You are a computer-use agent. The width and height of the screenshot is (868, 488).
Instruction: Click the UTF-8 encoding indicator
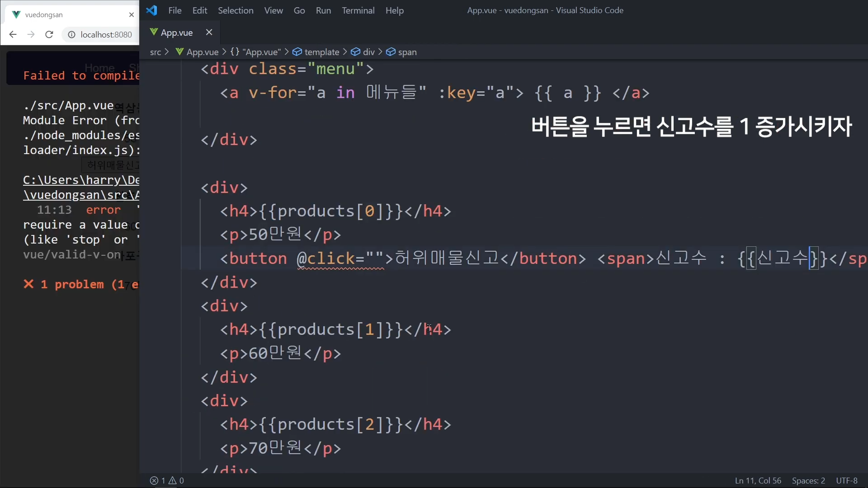[846, 480]
